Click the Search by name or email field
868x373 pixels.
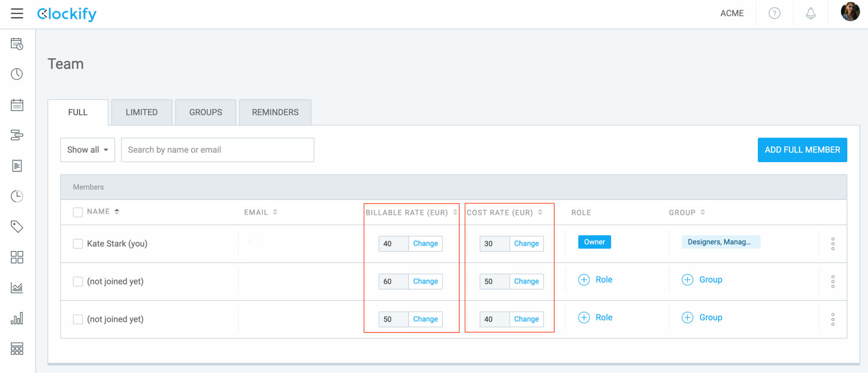click(x=217, y=150)
